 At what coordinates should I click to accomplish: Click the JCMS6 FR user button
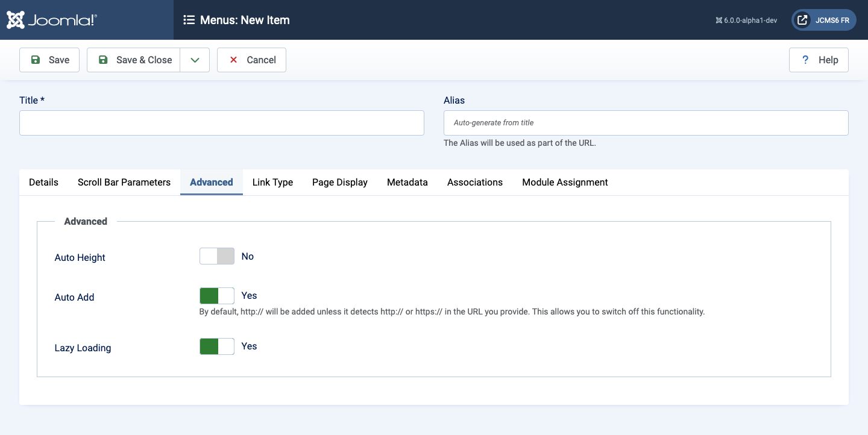click(823, 20)
